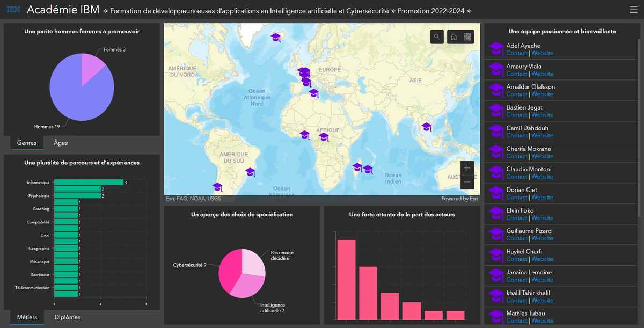The width and height of the screenshot is (644, 328).
Task: Select the 'Pas encore décidé' pie slice
Action: (253, 263)
